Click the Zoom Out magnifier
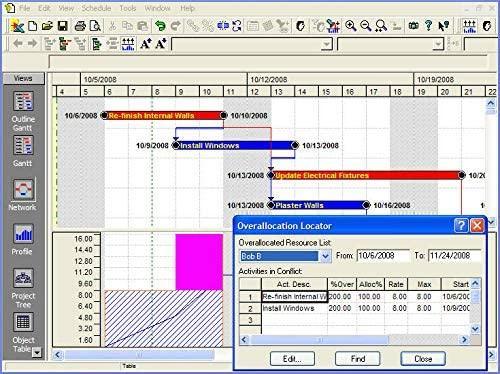This screenshot has width=500, height=374. (366, 26)
